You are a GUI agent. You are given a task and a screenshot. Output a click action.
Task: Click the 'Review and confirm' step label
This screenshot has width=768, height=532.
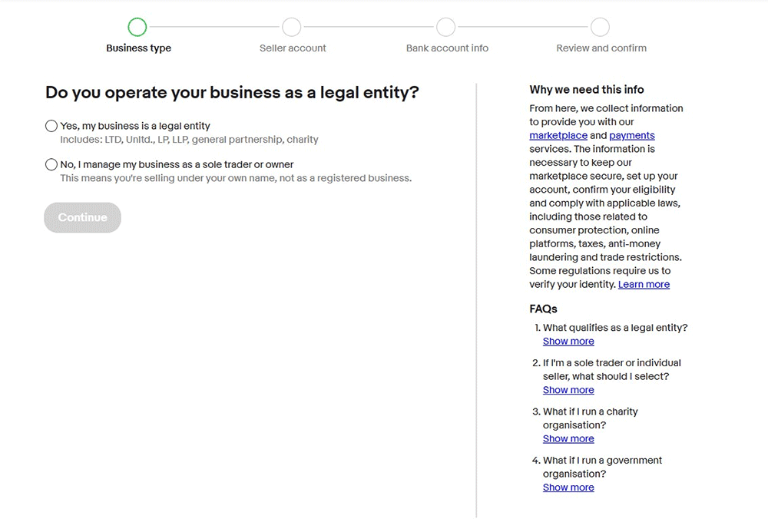pos(601,48)
